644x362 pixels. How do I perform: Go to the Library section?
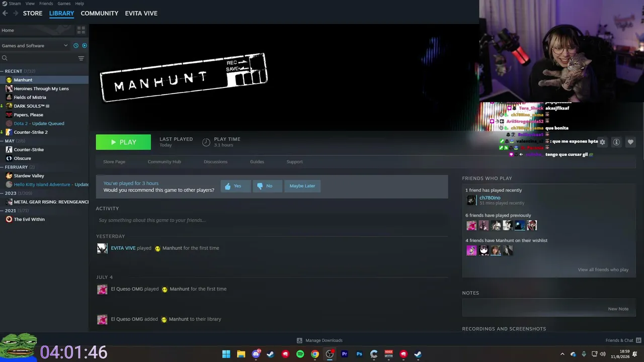click(61, 13)
